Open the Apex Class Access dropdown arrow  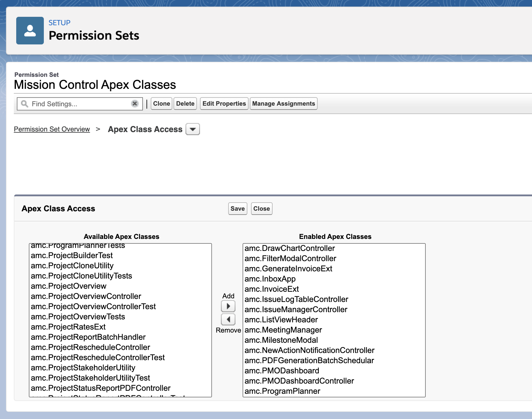pyautogui.click(x=192, y=129)
